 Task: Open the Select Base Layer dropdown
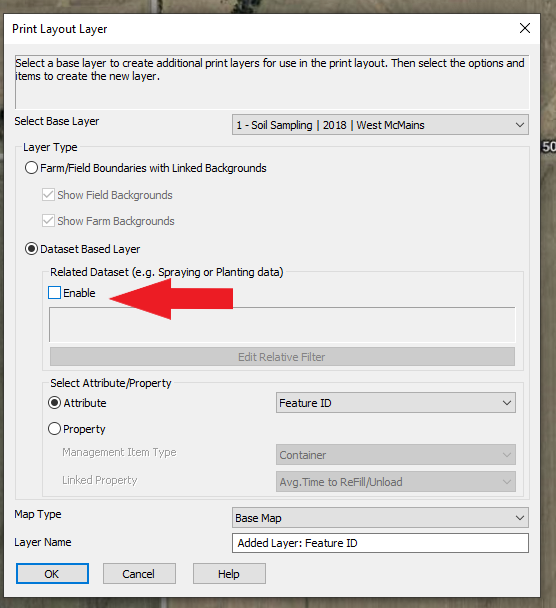pyautogui.click(x=380, y=125)
